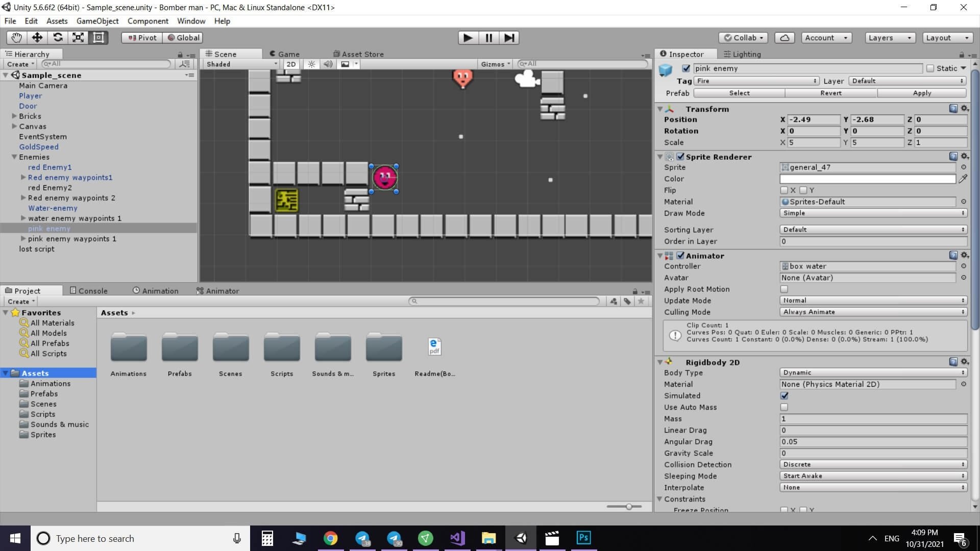
Task: Disable the Sprite Renderer component checkbox
Action: [680, 157]
